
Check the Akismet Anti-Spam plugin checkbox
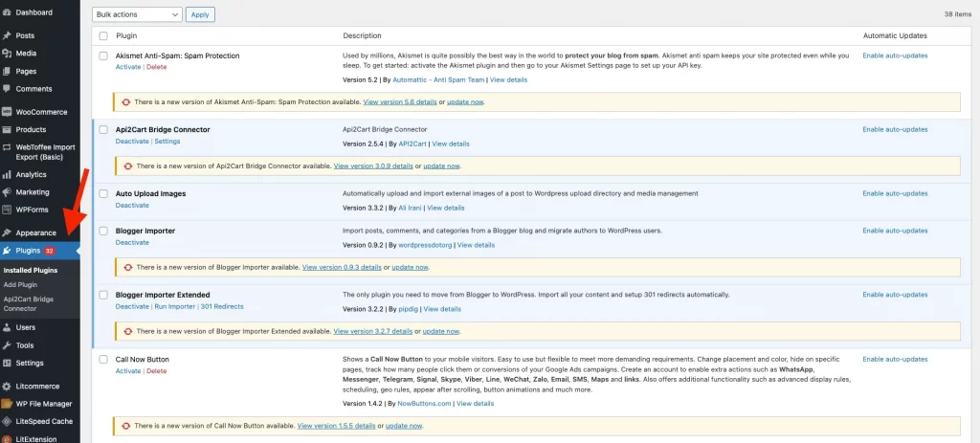coord(103,55)
